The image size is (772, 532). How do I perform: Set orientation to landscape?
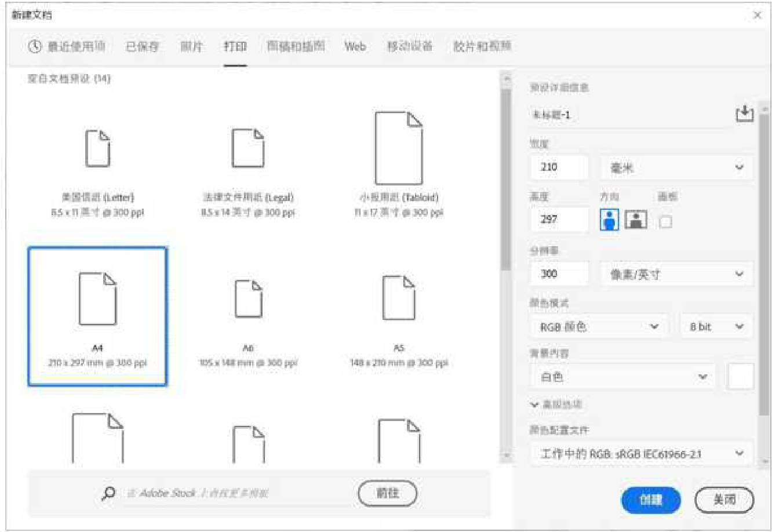(636, 220)
